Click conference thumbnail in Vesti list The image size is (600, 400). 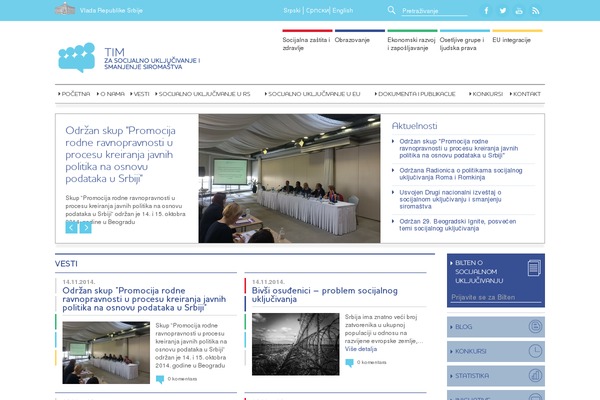pos(106,353)
